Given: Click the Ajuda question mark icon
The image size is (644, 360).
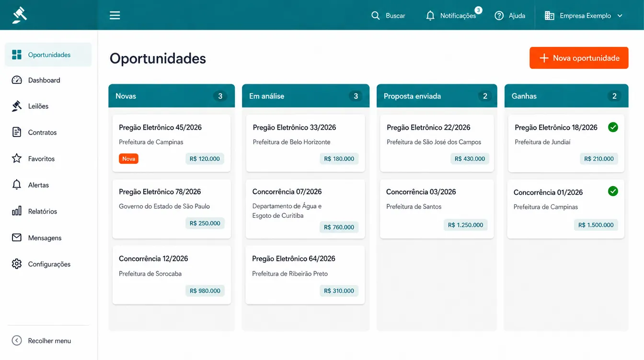Looking at the screenshot, I should [x=499, y=16].
